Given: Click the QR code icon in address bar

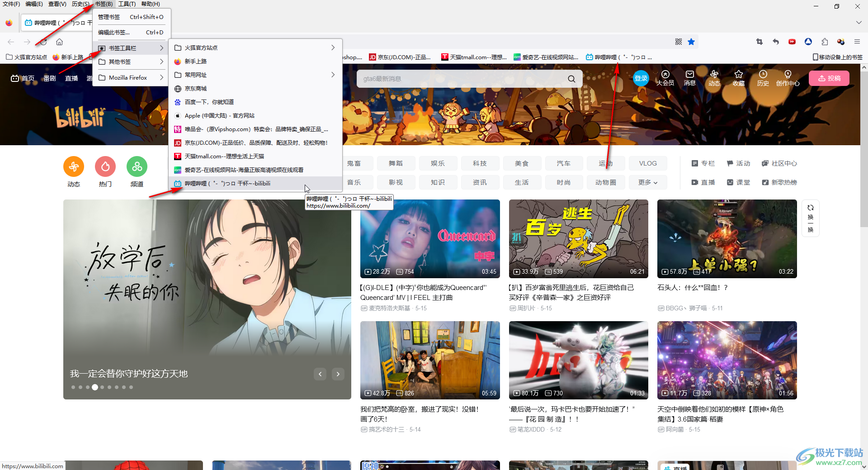Looking at the screenshot, I should tap(679, 42).
